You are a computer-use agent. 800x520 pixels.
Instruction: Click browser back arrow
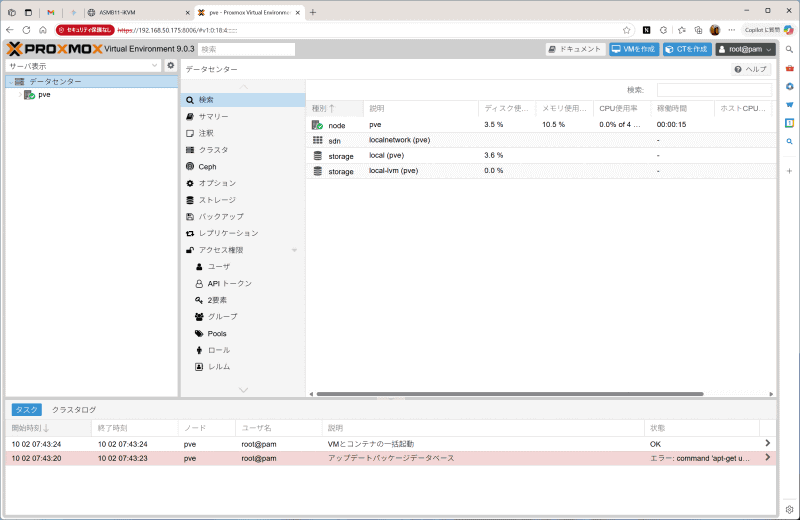(x=10, y=30)
